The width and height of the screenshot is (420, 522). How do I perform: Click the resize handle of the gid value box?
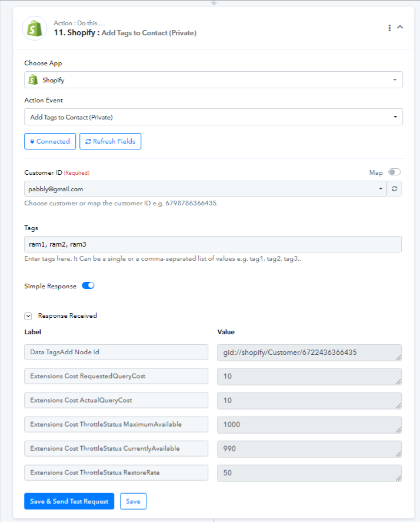point(398,358)
